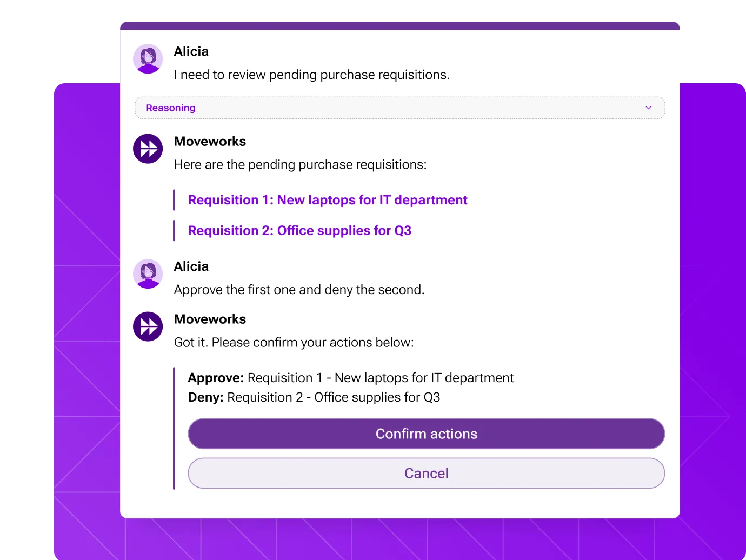Screen dimensions: 746x560
Task: Click the Moveworks logo beside the pending requisitions list
Action: (x=148, y=149)
